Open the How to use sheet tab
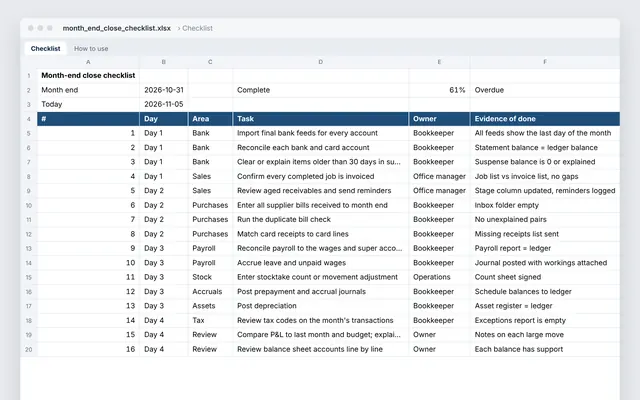 (91, 49)
